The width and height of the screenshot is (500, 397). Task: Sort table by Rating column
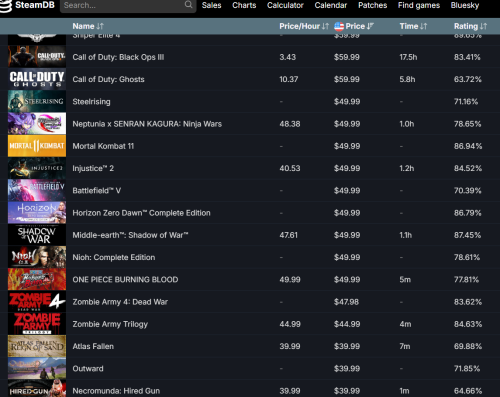coord(470,26)
